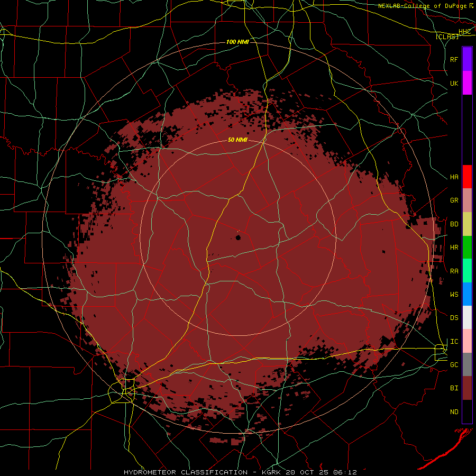Click the GR legend label
476x476 pixels.
(454, 200)
